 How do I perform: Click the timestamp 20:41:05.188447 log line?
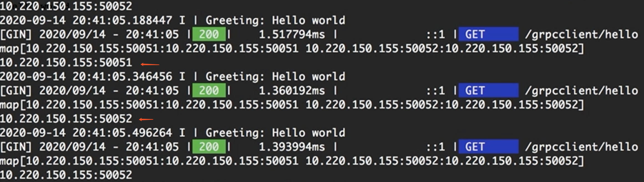coord(173,20)
